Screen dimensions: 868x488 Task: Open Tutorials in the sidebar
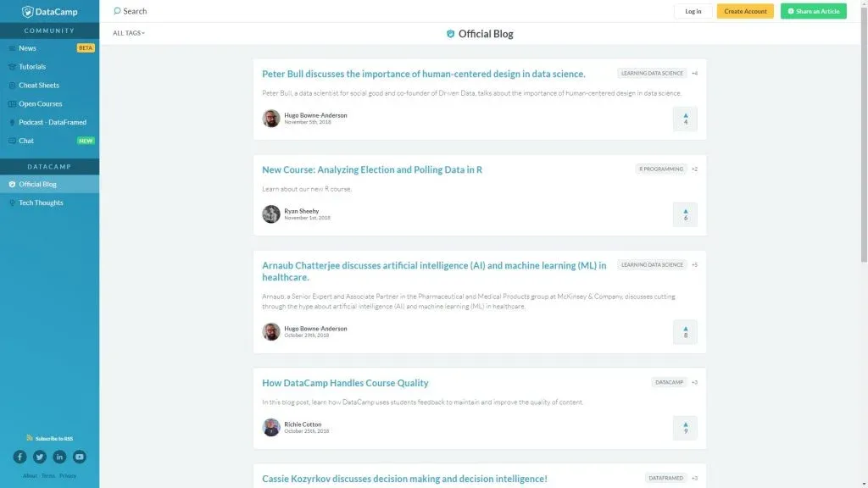pos(32,67)
